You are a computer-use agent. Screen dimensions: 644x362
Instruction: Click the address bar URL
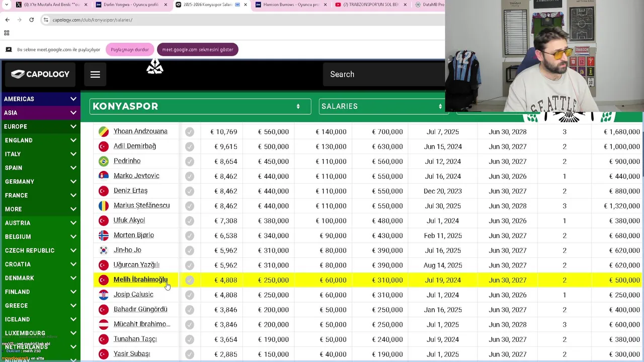click(x=93, y=20)
